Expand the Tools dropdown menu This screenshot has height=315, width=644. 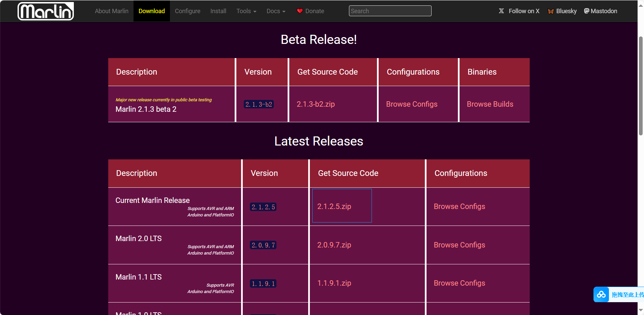click(x=246, y=11)
